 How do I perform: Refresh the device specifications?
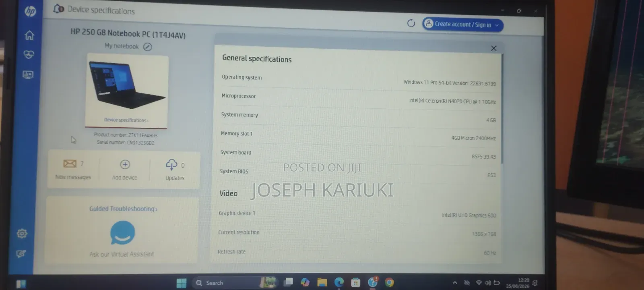[411, 23]
